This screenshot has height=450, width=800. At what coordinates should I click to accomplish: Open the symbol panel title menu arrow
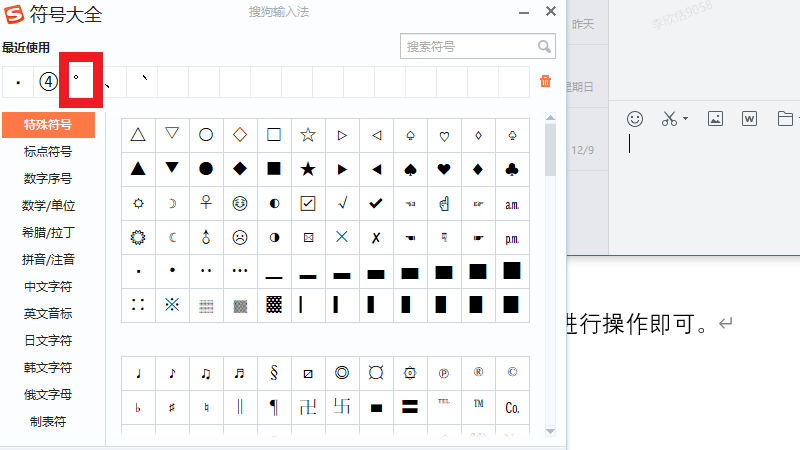522,12
